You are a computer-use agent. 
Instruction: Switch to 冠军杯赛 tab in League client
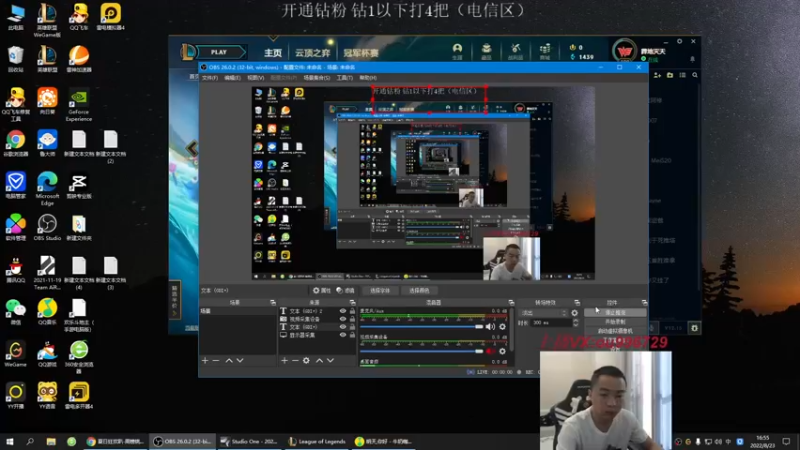361,53
